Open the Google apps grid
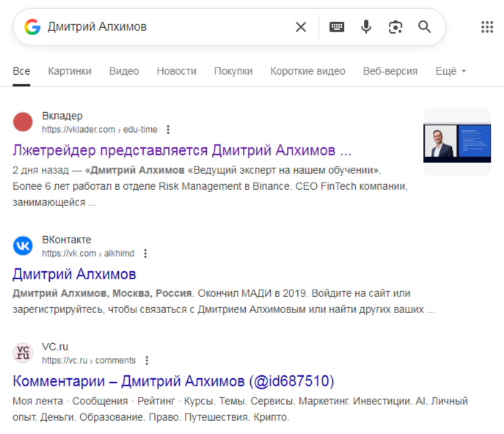This screenshot has width=504, height=434. coord(487,27)
